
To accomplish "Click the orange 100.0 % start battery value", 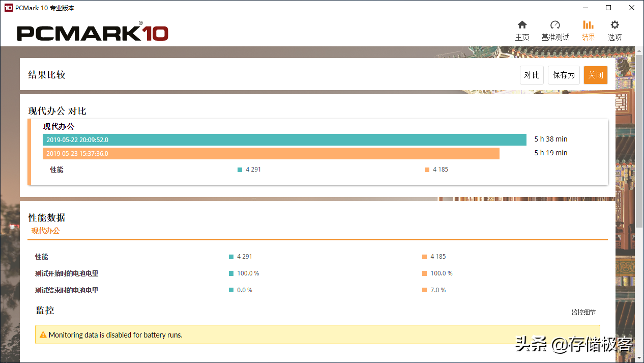I will [442, 273].
